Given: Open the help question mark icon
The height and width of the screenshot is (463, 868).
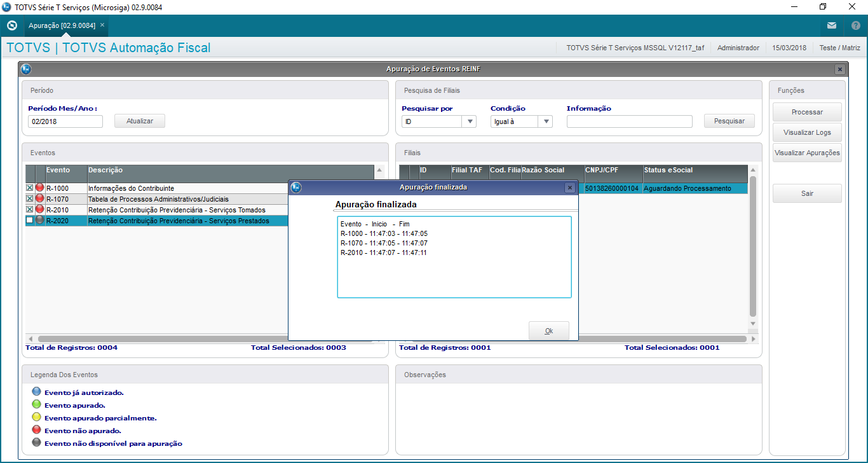Looking at the screenshot, I should click(855, 25).
